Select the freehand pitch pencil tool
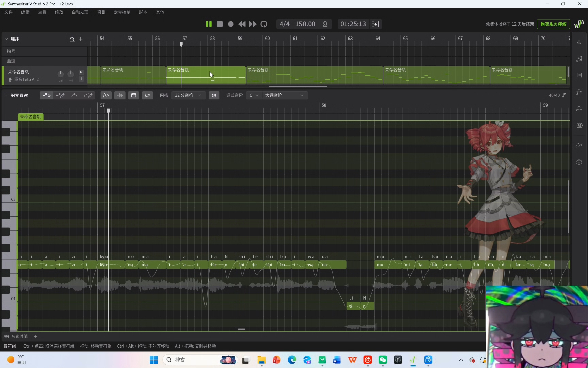The height and width of the screenshot is (368, 588). [x=88, y=95]
